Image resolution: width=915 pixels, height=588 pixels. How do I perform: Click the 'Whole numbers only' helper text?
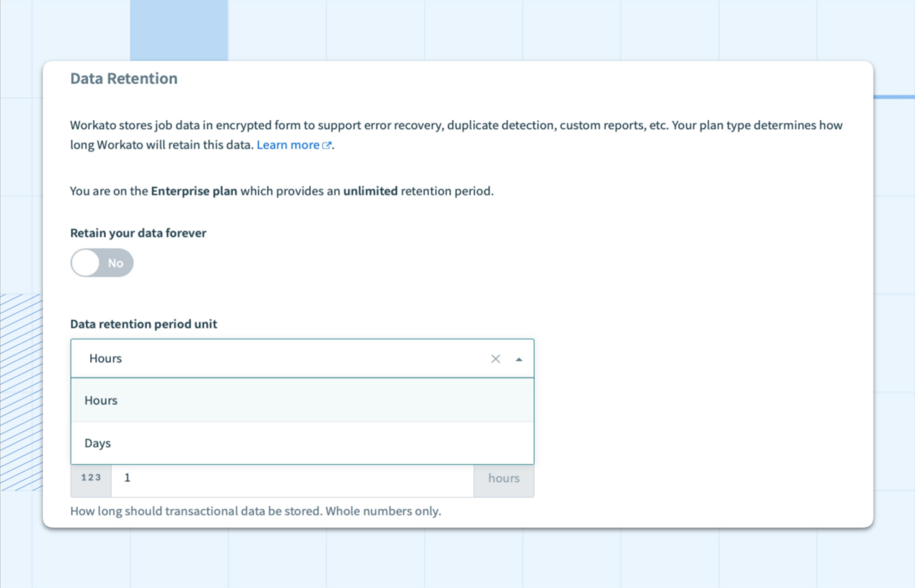tap(383, 511)
